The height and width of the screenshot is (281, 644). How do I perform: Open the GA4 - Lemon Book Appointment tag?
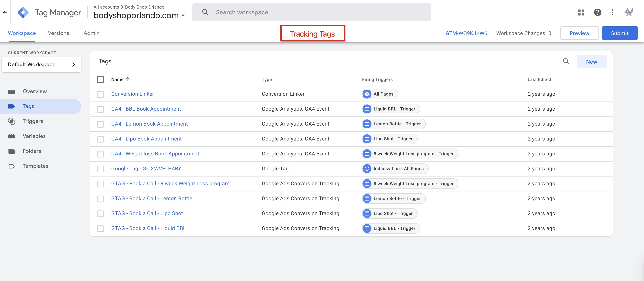[149, 124]
